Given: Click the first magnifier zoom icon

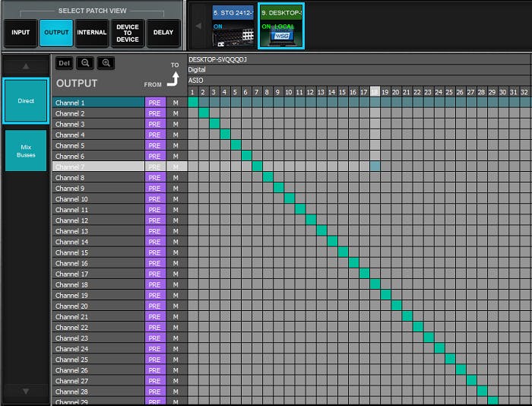Looking at the screenshot, I should click(x=85, y=63).
